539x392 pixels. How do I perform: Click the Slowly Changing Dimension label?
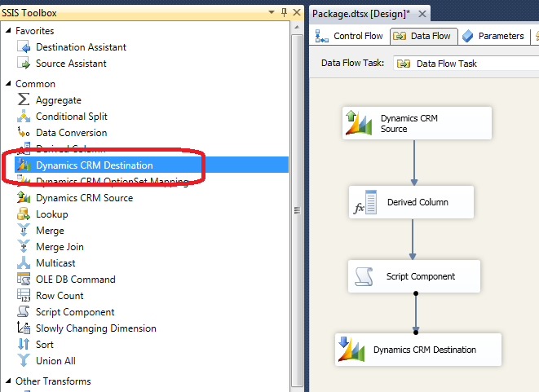96,328
